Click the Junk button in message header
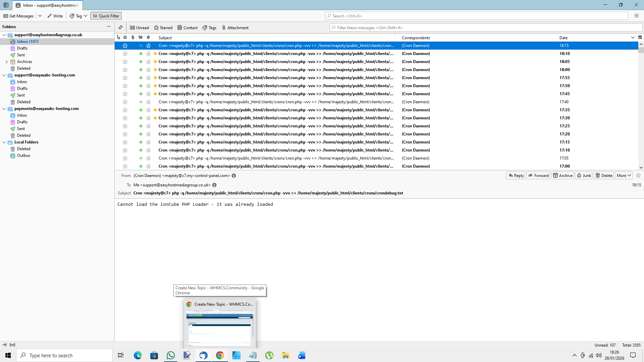The height and width of the screenshot is (362, 644). click(x=584, y=176)
